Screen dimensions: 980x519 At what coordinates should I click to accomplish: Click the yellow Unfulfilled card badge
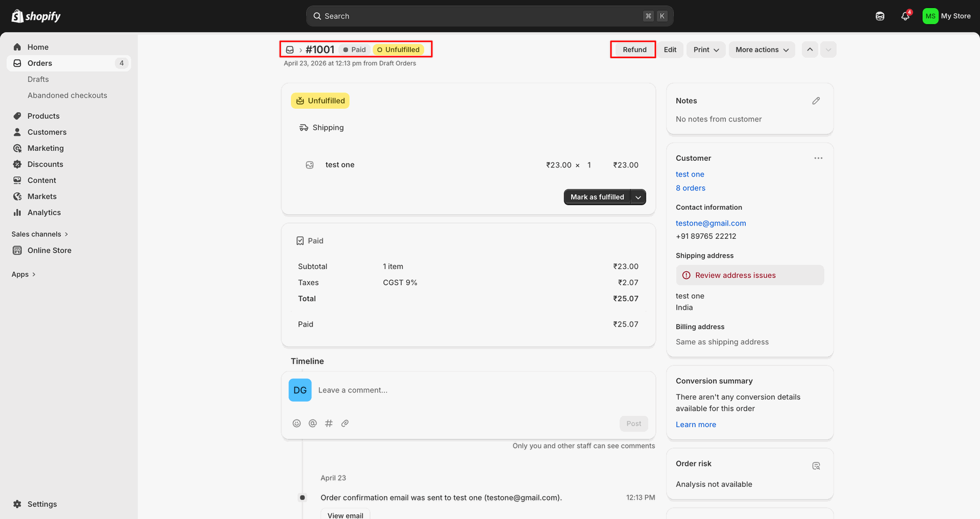tap(320, 101)
